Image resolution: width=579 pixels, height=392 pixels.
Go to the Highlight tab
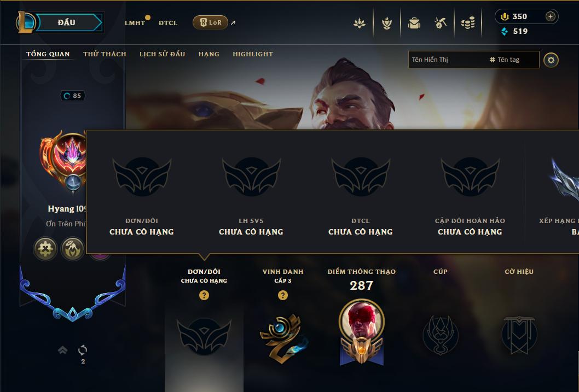point(253,54)
